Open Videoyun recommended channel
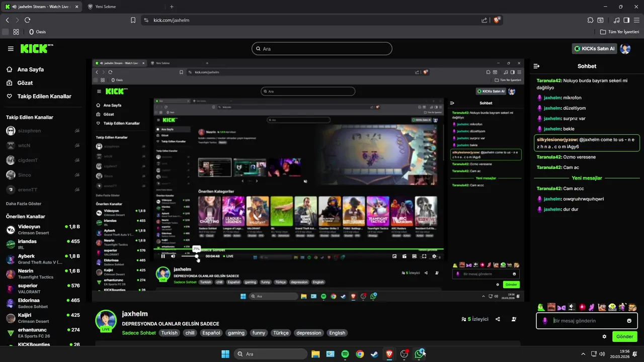 pyautogui.click(x=42, y=230)
